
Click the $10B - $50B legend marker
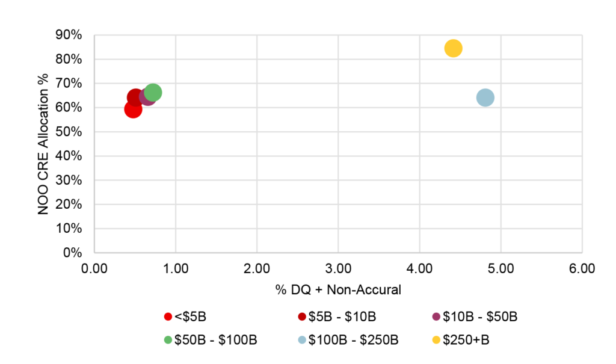[x=436, y=316]
